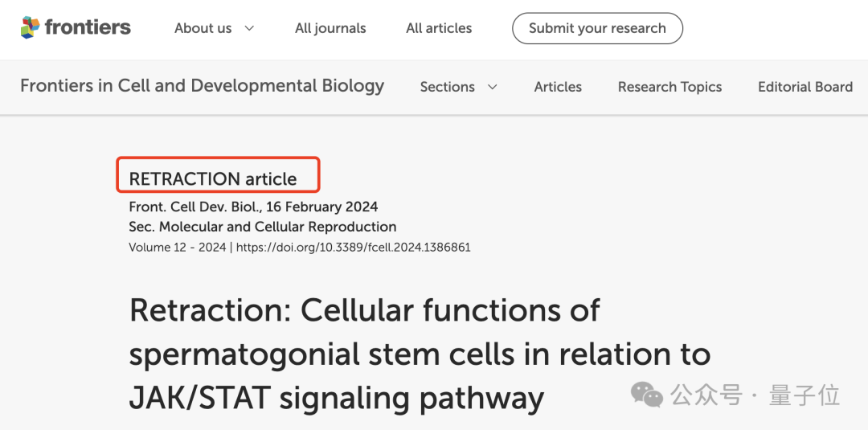Click the Frontiers colorful cube logo

click(x=30, y=28)
